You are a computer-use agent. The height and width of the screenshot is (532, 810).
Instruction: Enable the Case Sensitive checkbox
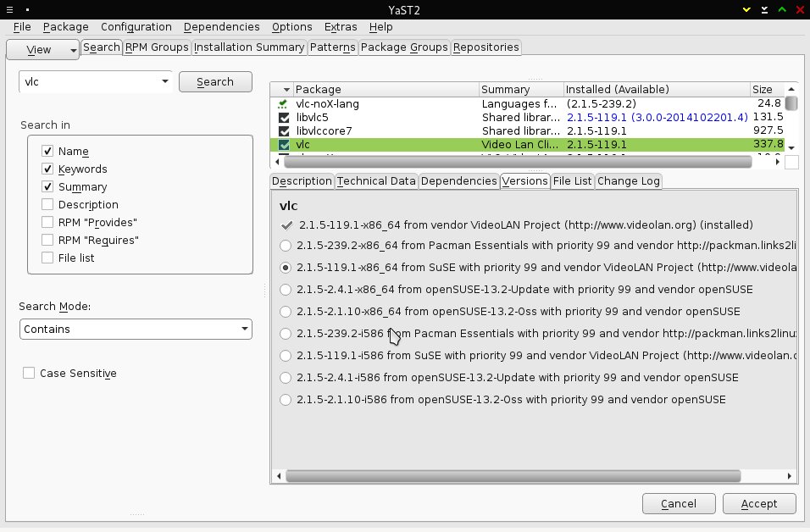coord(29,373)
